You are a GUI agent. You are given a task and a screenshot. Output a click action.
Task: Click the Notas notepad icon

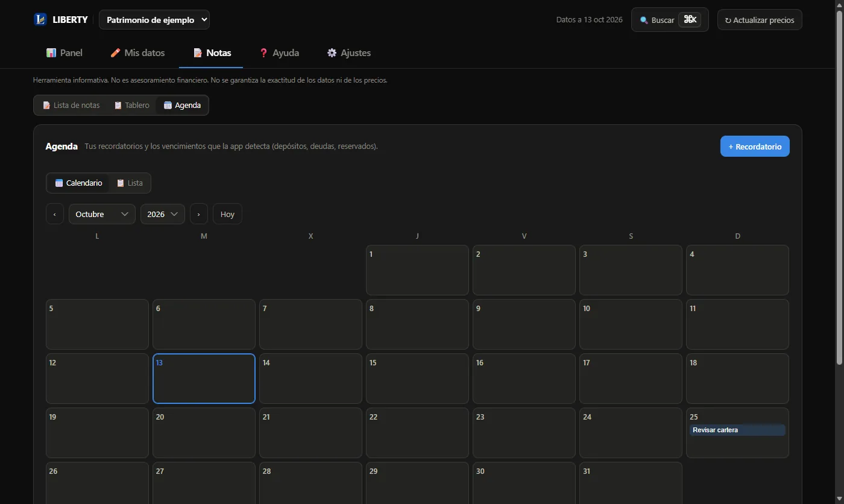click(198, 52)
